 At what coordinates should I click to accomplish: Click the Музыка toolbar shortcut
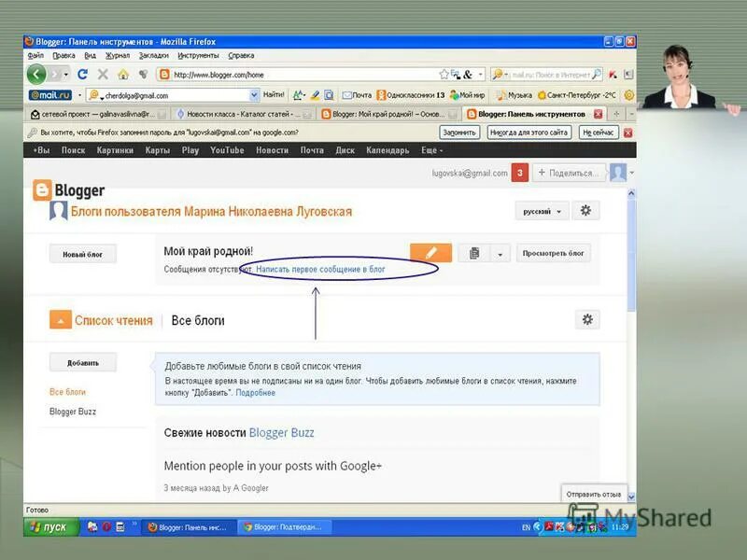514,95
